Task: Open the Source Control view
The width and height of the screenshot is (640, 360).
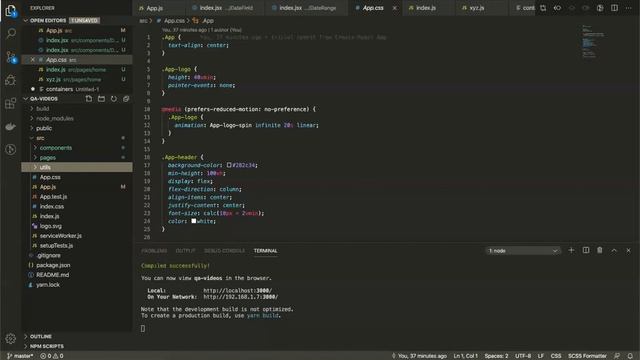Action: [11, 57]
